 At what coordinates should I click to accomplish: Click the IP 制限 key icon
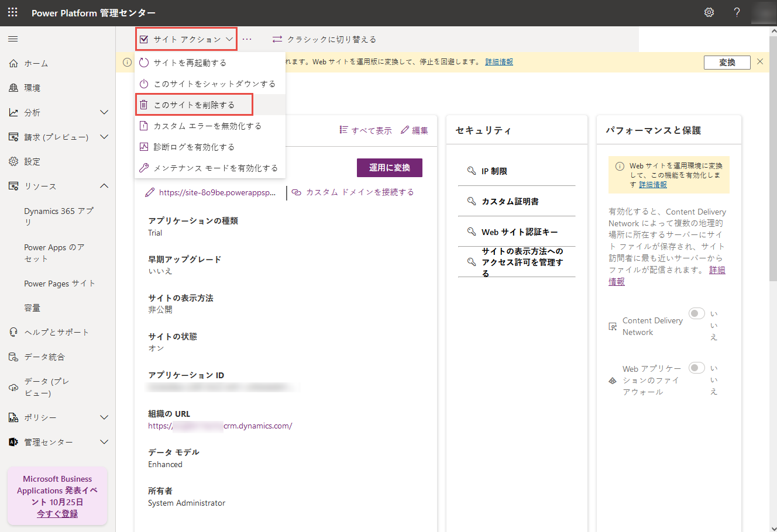[472, 171]
